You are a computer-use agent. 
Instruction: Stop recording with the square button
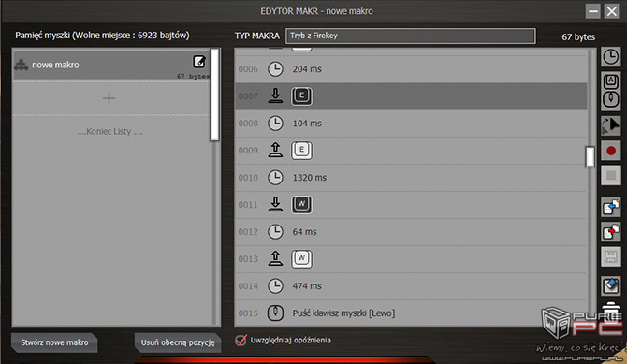(x=610, y=175)
